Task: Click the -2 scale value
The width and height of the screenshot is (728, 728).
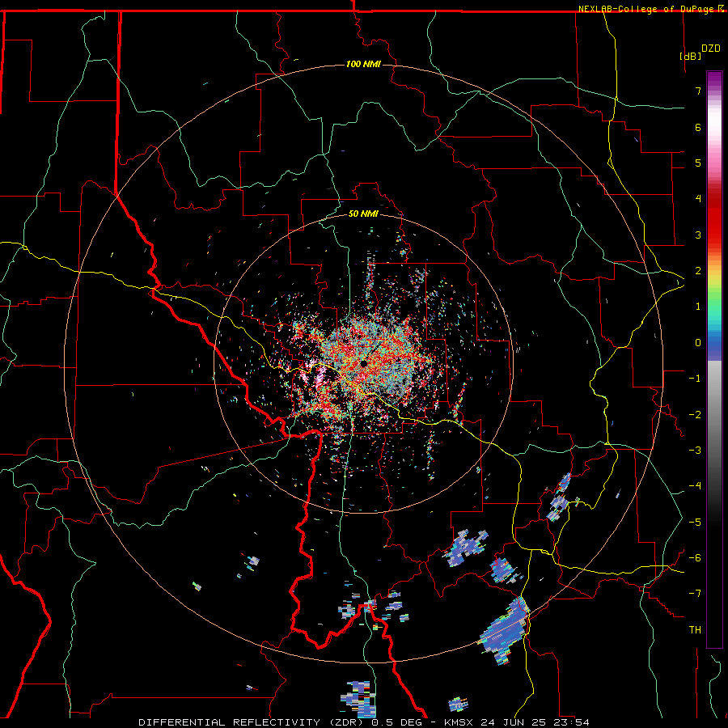Action: (x=695, y=414)
